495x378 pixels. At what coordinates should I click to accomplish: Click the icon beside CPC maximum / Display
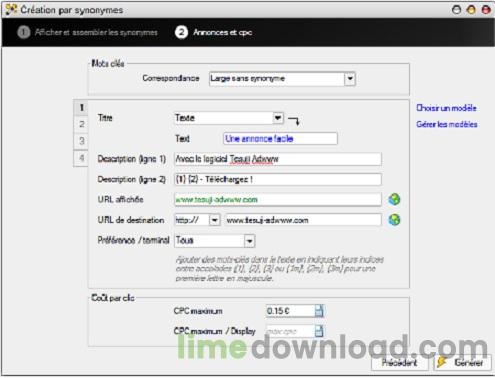(x=319, y=331)
